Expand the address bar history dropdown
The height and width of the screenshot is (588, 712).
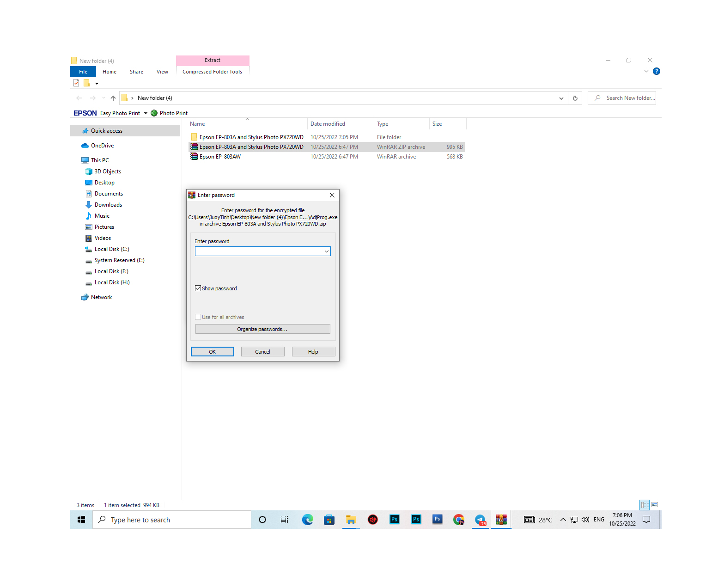pyautogui.click(x=561, y=98)
